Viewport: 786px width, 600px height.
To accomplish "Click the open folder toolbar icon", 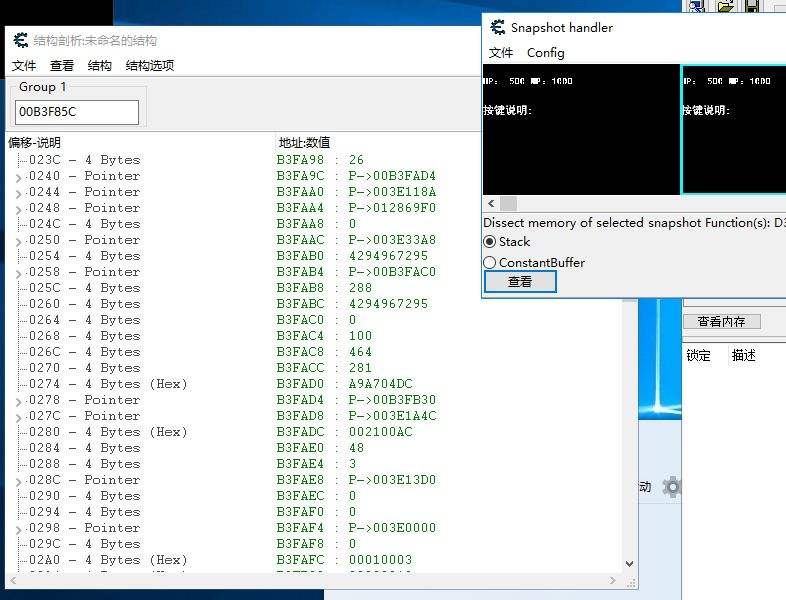I will 727,6.
